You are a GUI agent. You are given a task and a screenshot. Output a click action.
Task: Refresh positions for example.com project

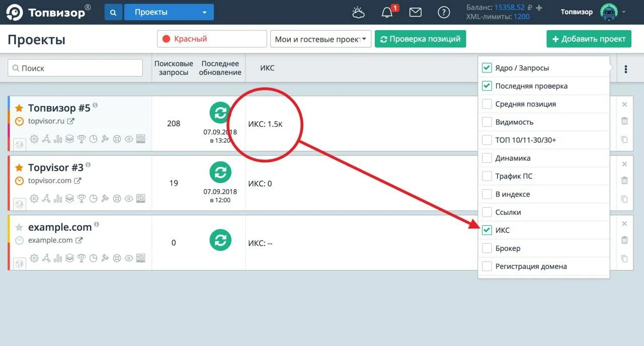[220, 240]
